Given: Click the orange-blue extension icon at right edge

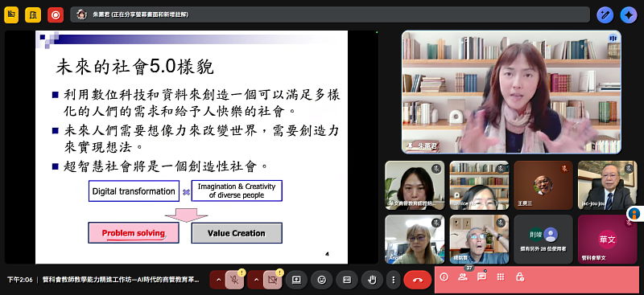Looking at the screenshot, I should 635,214.
